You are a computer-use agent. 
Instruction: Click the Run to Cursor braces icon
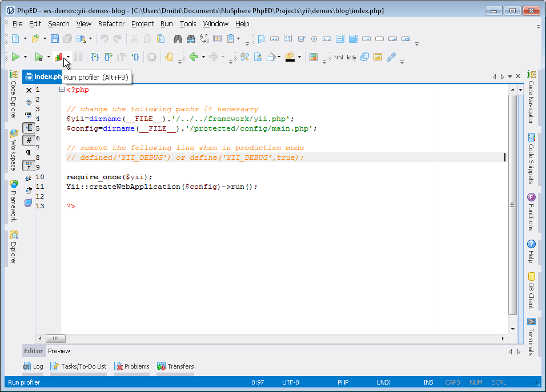click(135, 56)
